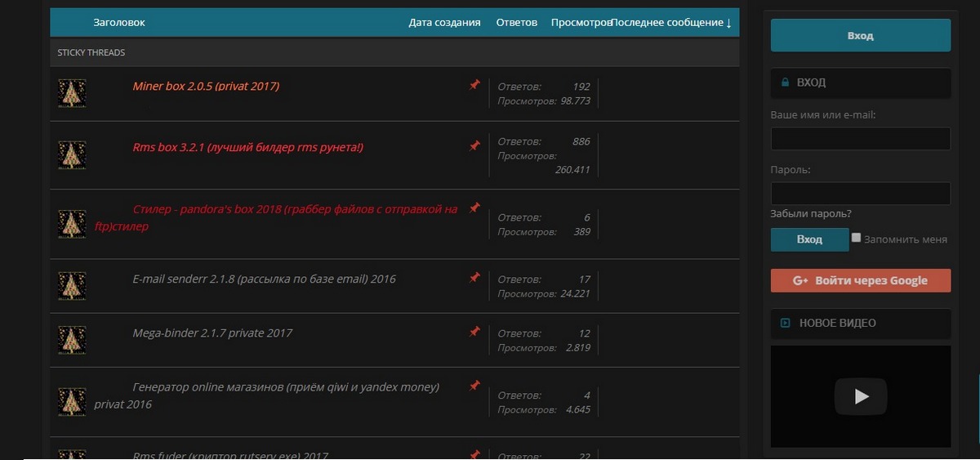Sort threads by Просмотров column header
Viewport: 980px width, 460px height.
click(x=581, y=23)
